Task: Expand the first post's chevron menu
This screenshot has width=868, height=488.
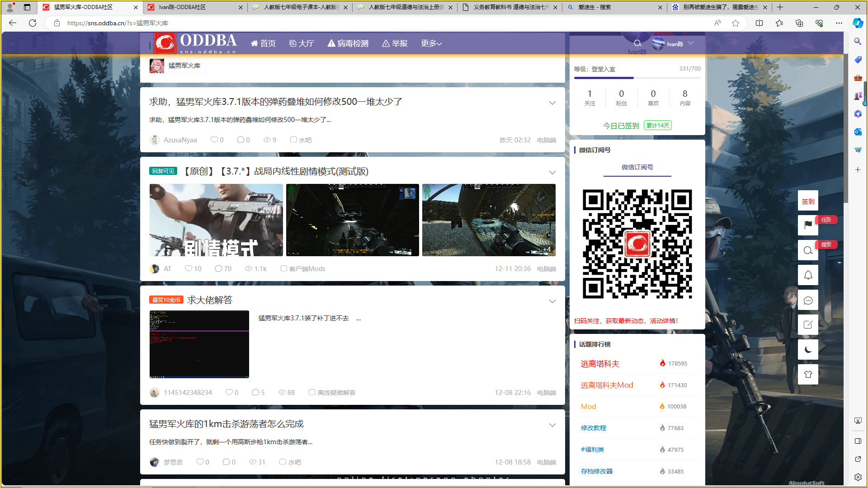Action: click(x=552, y=103)
